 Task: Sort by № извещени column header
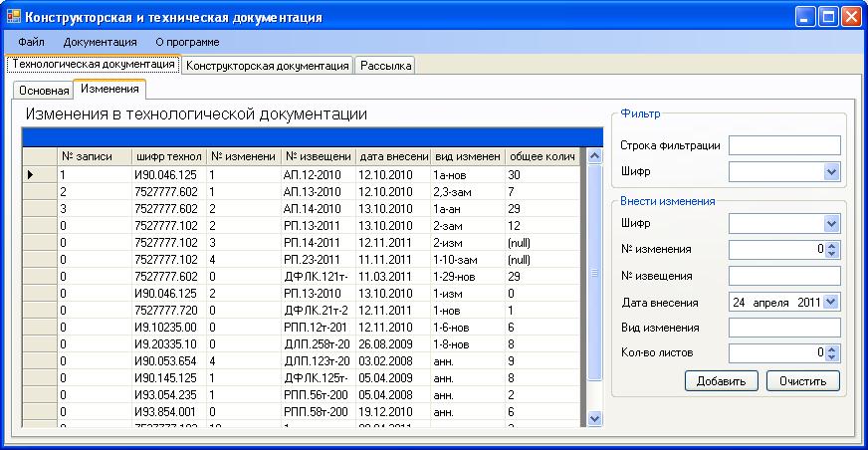point(319,156)
